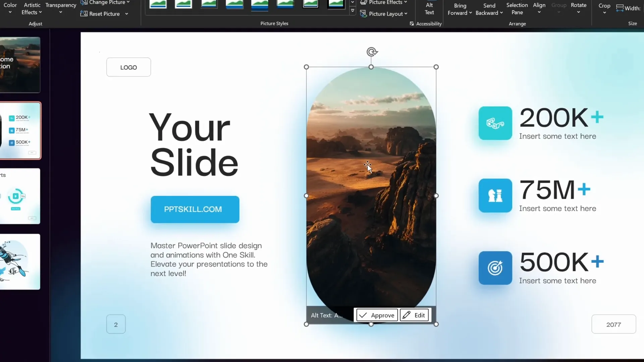Expand the Reset Picture arrow
Image resolution: width=644 pixels, height=362 pixels.
tap(126, 14)
